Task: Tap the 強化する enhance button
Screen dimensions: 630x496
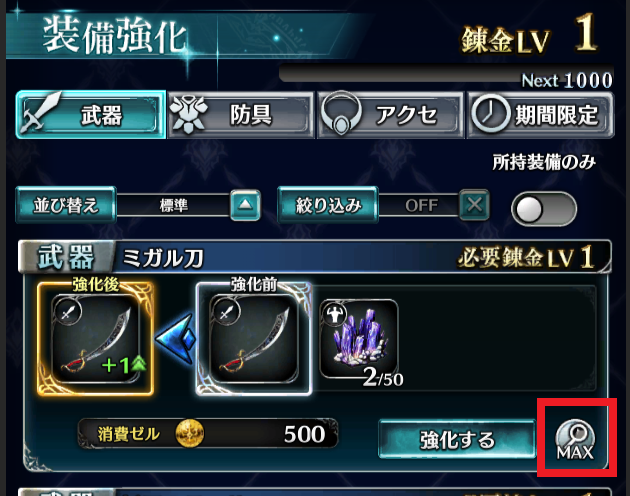Action: click(x=457, y=440)
